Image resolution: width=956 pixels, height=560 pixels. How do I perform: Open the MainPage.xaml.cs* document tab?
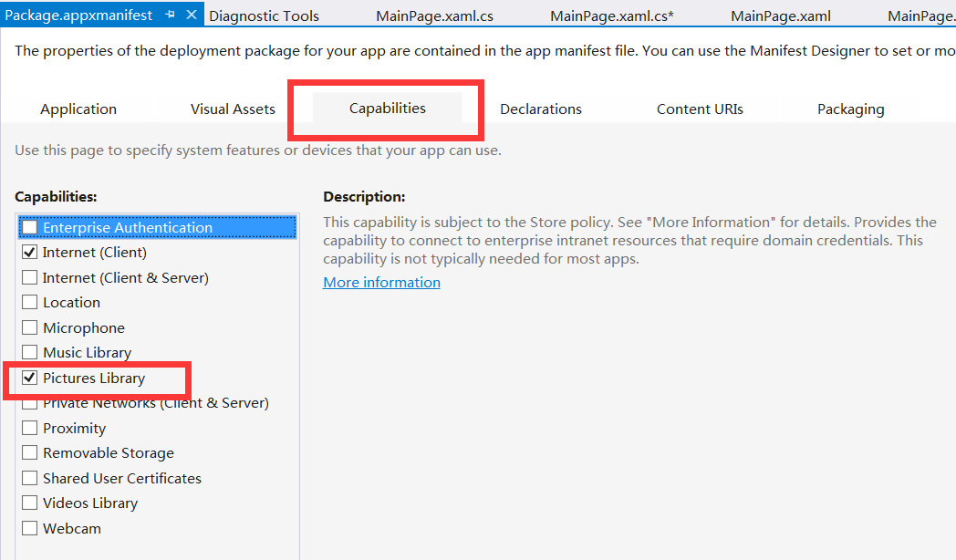tap(612, 16)
